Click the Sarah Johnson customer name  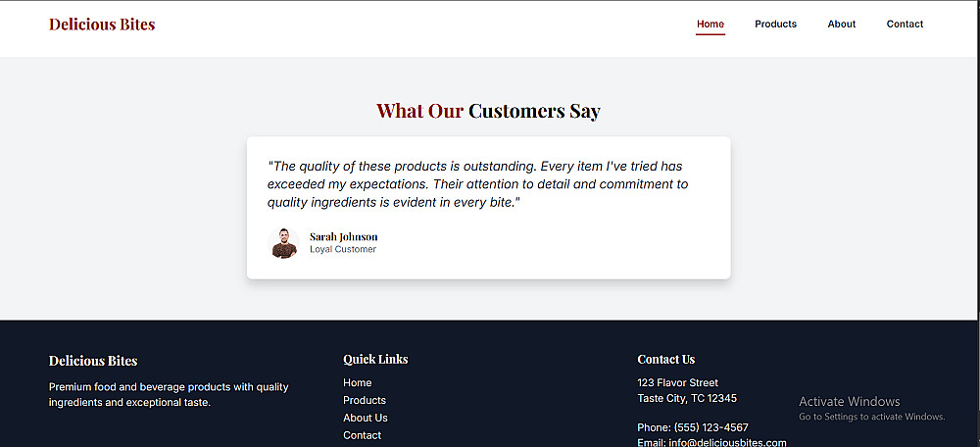[343, 236]
